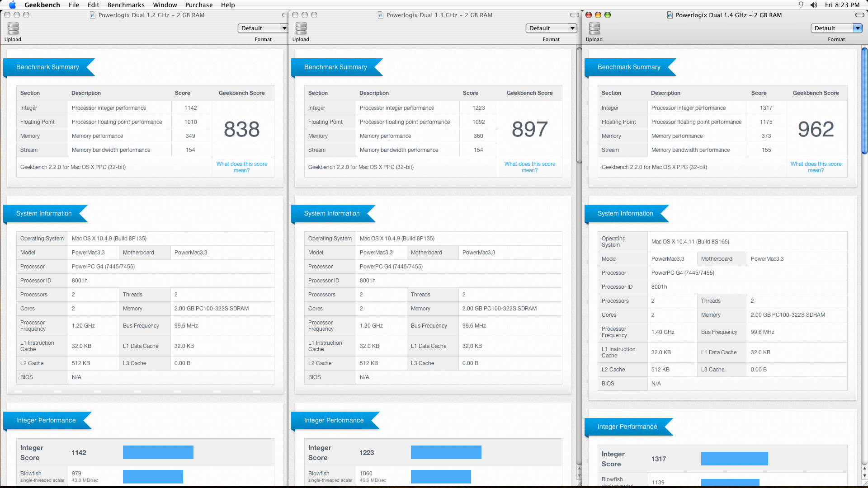The image size is (868, 488).
Task: Click Upload icon in Dual 1.4 GHz window
Action: pos(594,28)
